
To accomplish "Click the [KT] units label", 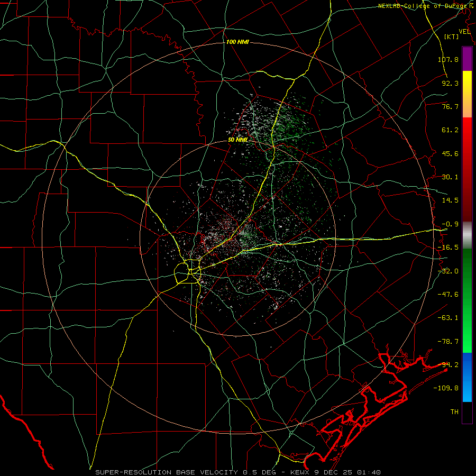I will point(452,36).
